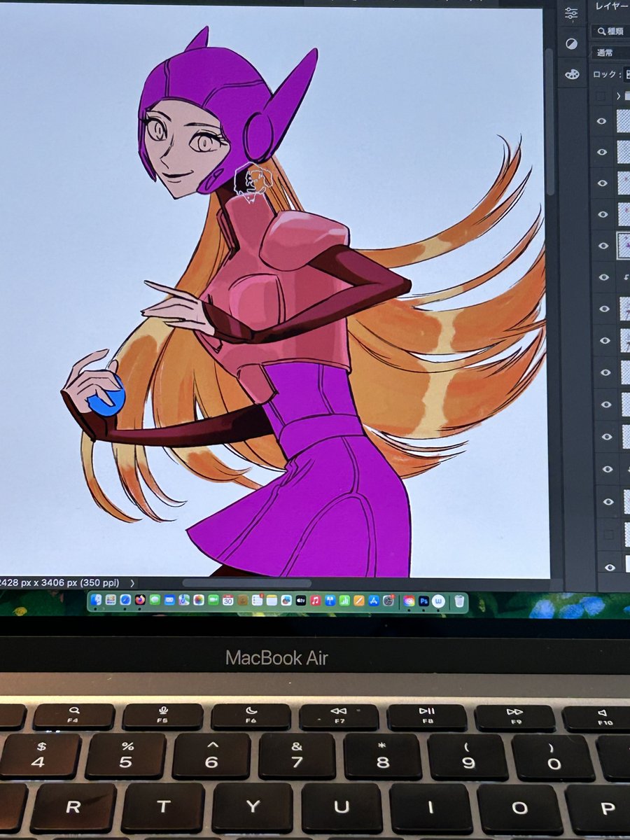Open the Adjustments panel half-circle icon
630x840 pixels.
click(571, 43)
